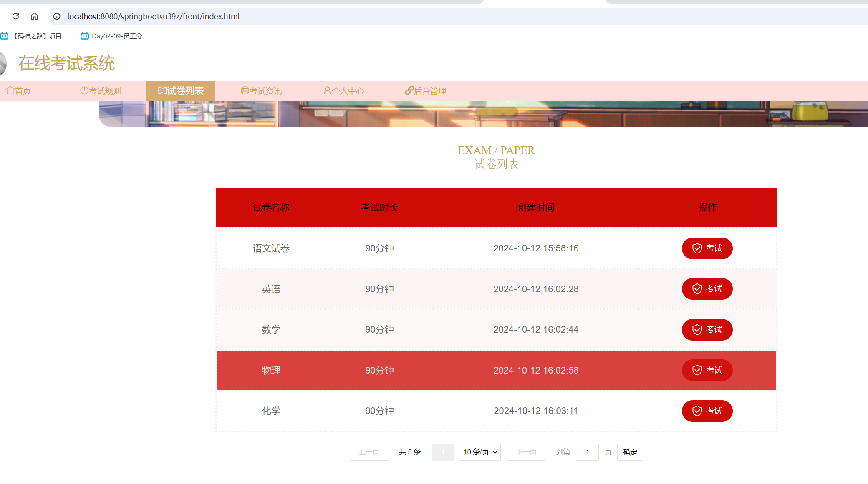Click the 确定 pagination confirm button
This screenshot has height=484, width=868.
tap(630, 452)
